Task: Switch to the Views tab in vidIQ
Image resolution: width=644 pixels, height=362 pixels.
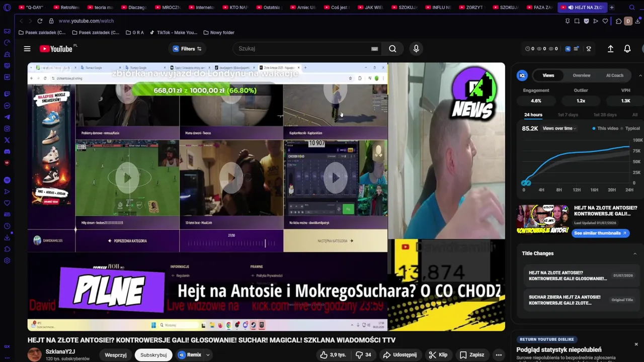Action: (548, 75)
